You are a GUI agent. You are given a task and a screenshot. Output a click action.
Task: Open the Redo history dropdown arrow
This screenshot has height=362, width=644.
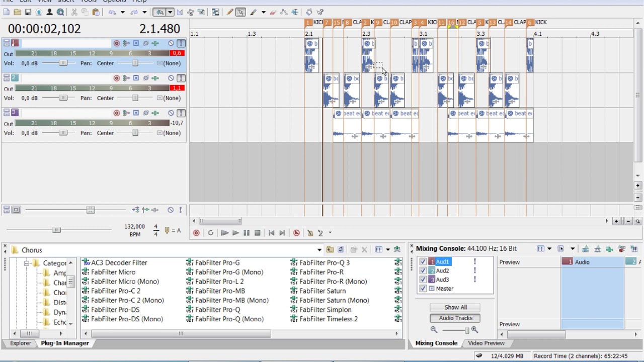144,12
